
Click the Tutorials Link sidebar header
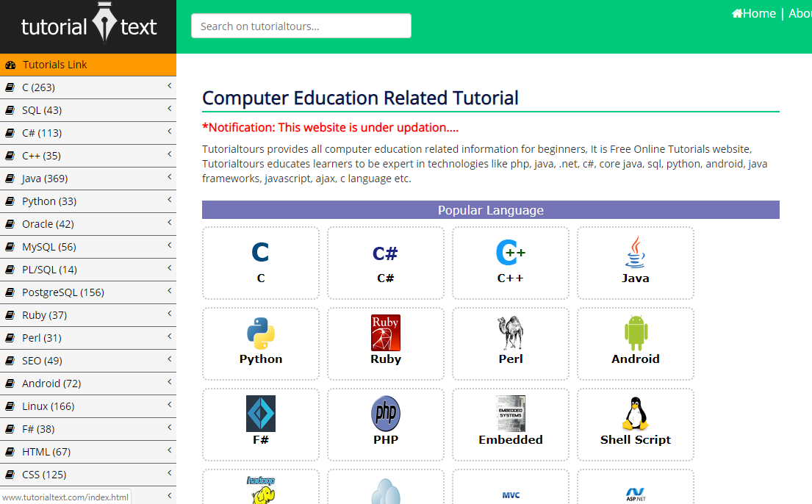pyautogui.click(x=88, y=65)
